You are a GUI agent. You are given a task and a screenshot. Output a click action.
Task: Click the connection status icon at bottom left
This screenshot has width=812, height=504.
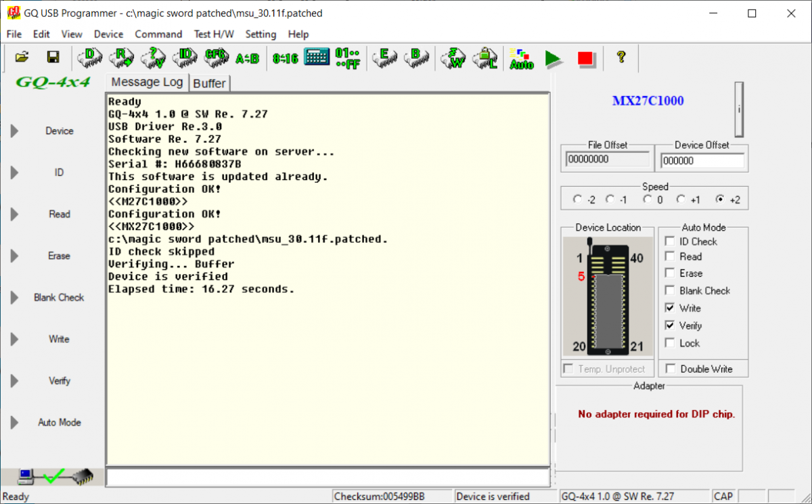click(x=54, y=477)
